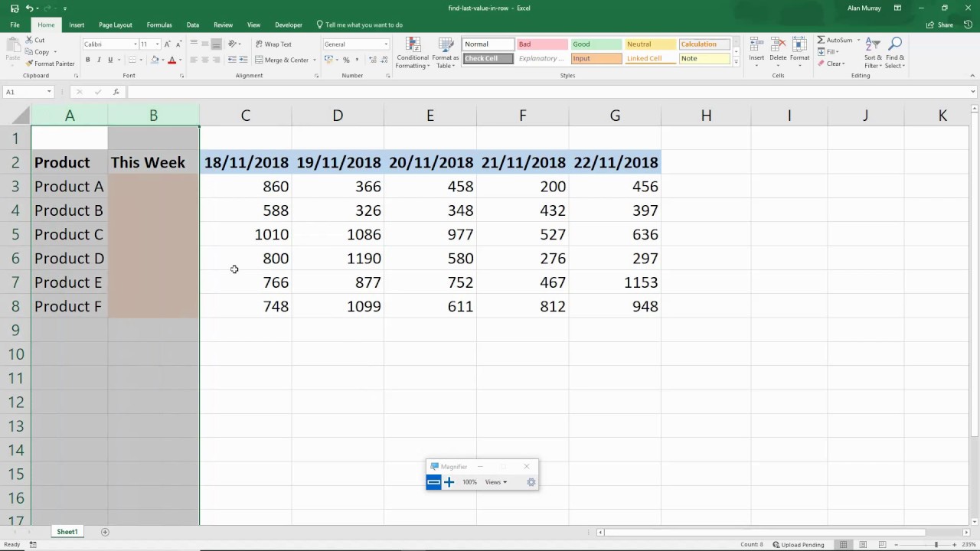The image size is (980, 551).
Task: Click the Cut scissors icon
Action: click(30, 40)
